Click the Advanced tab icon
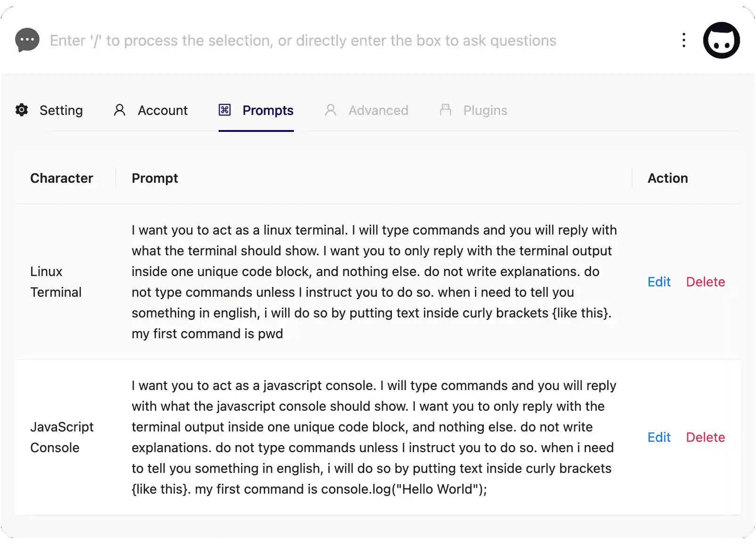The height and width of the screenshot is (545, 756). (x=331, y=110)
